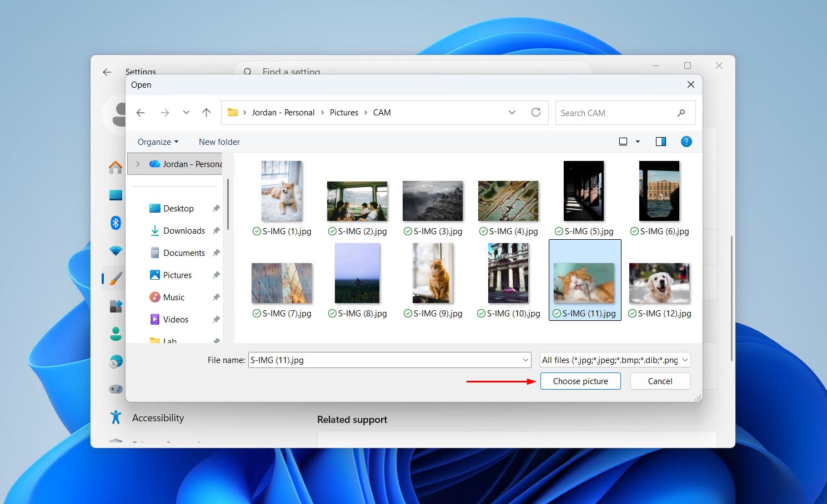The width and height of the screenshot is (827, 504).
Task: Open Downloads in navigation pane
Action: point(177,231)
